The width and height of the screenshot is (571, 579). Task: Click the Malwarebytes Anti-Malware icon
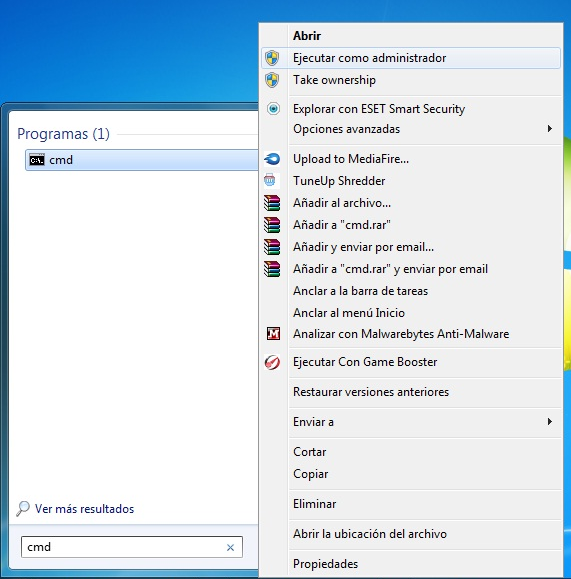pos(273,334)
